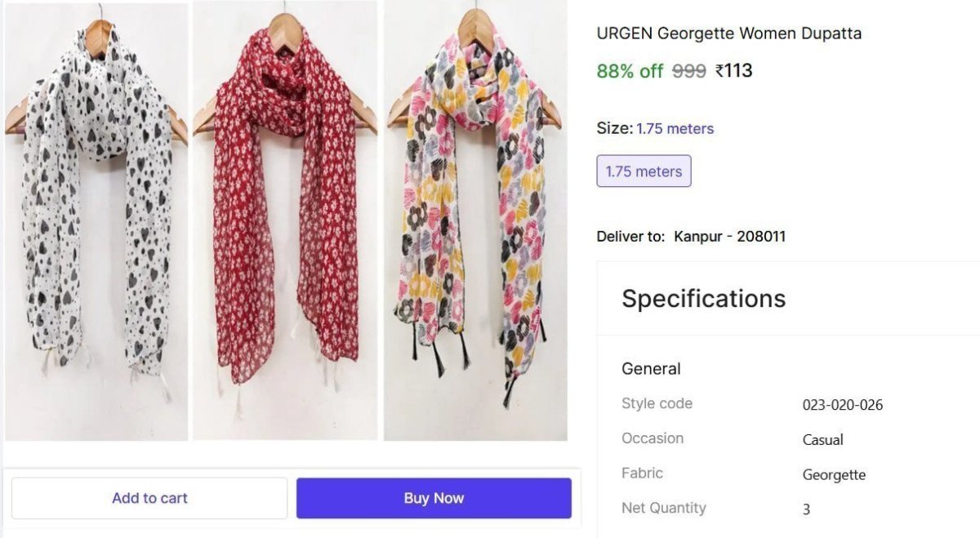
Task: Click the Deliver to label
Action: (630, 237)
